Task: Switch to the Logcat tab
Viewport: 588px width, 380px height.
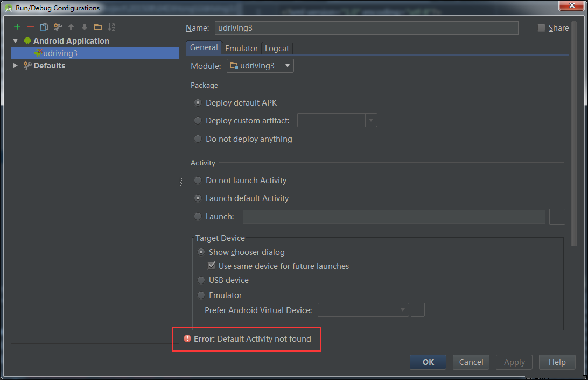Action: coord(277,48)
